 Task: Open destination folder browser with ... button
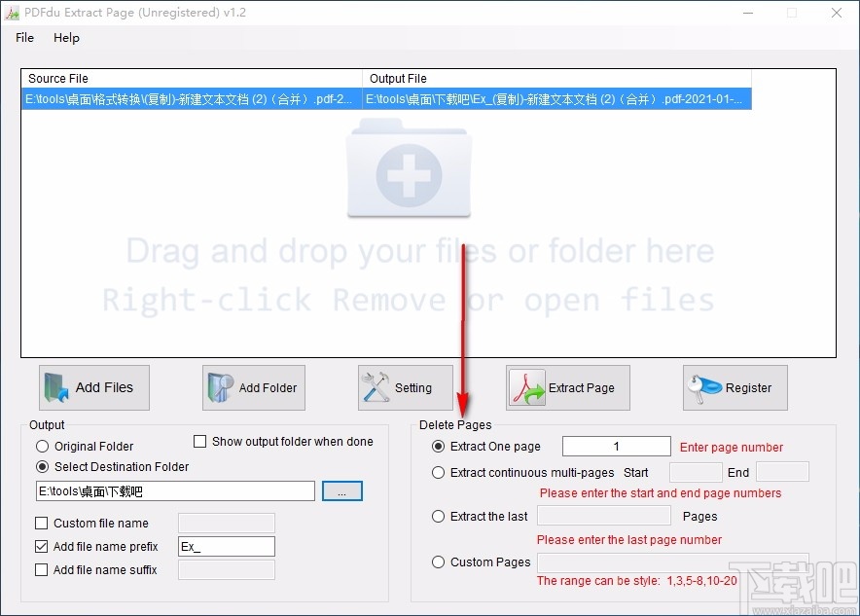point(341,490)
